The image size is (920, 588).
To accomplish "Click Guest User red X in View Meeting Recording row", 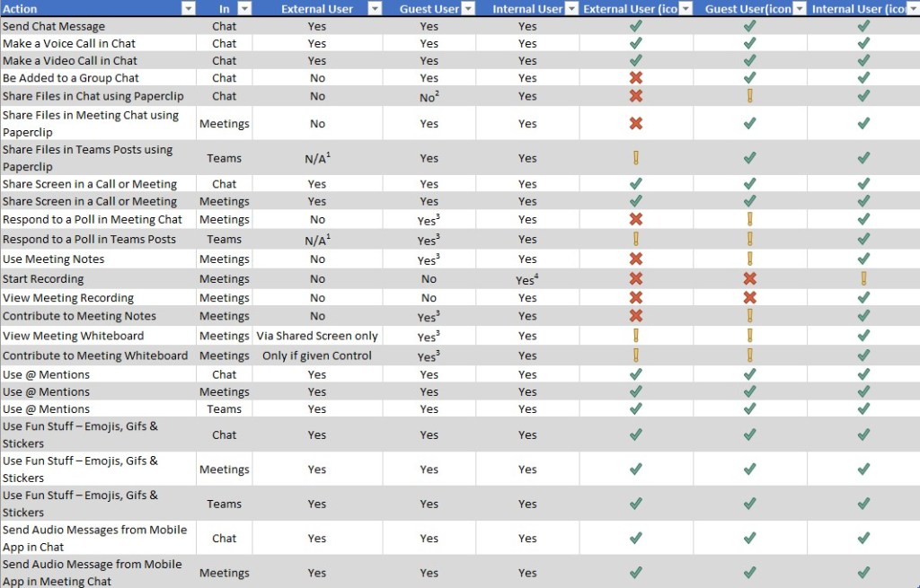I will click(x=749, y=298).
